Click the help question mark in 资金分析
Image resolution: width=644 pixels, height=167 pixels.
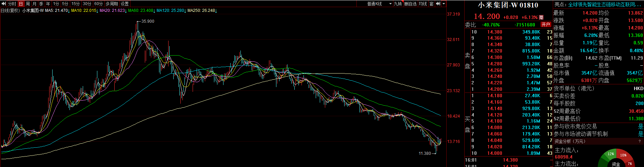(x=640, y=141)
